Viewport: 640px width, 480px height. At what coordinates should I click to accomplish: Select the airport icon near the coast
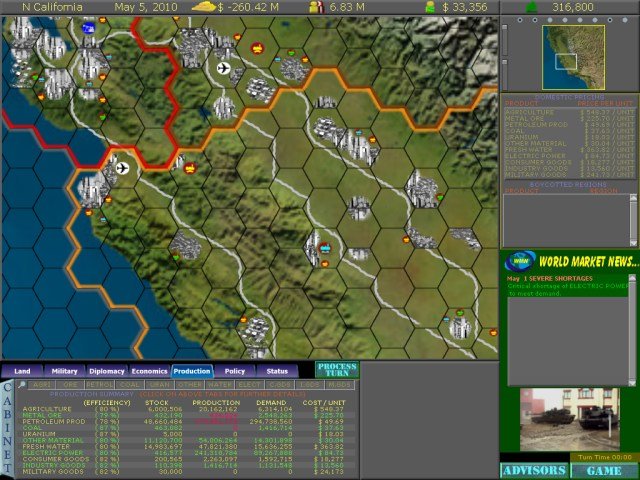(122, 168)
